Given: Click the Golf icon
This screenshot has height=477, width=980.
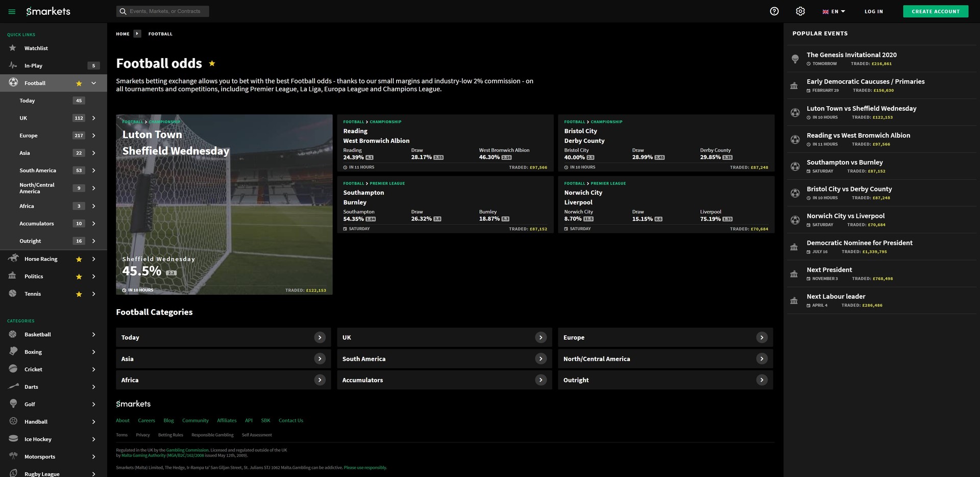Looking at the screenshot, I should (13, 404).
